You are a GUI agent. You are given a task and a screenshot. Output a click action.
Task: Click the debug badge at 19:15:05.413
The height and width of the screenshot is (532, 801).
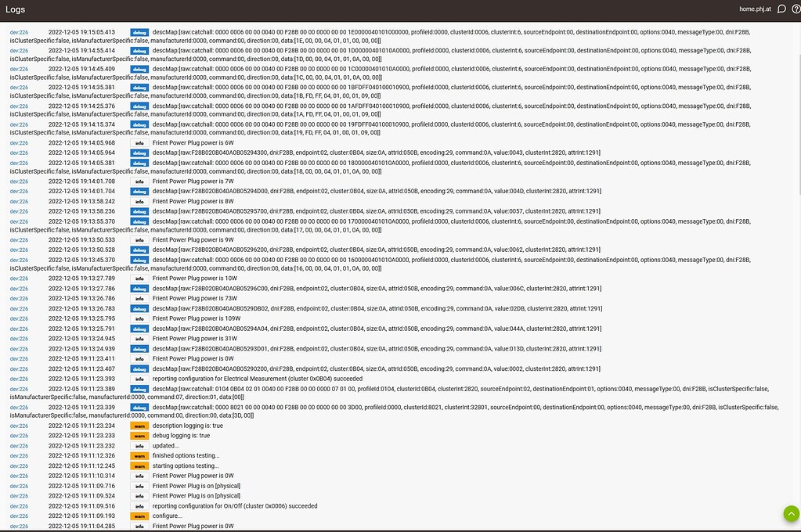coord(139,32)
